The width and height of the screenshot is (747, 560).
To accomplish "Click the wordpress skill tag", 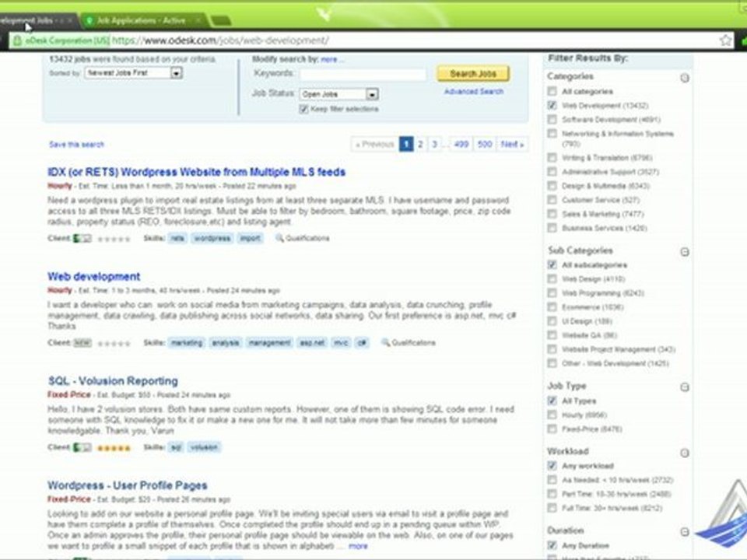I will pos(212,238).
